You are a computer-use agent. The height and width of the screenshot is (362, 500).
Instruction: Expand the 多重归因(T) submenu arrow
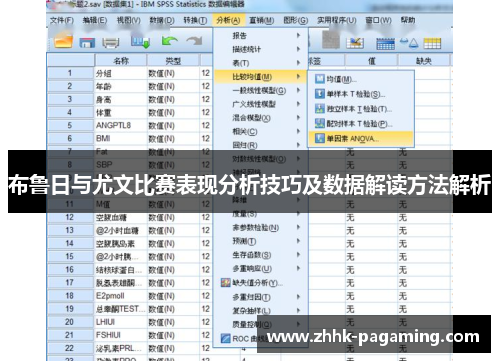point(298,297)
